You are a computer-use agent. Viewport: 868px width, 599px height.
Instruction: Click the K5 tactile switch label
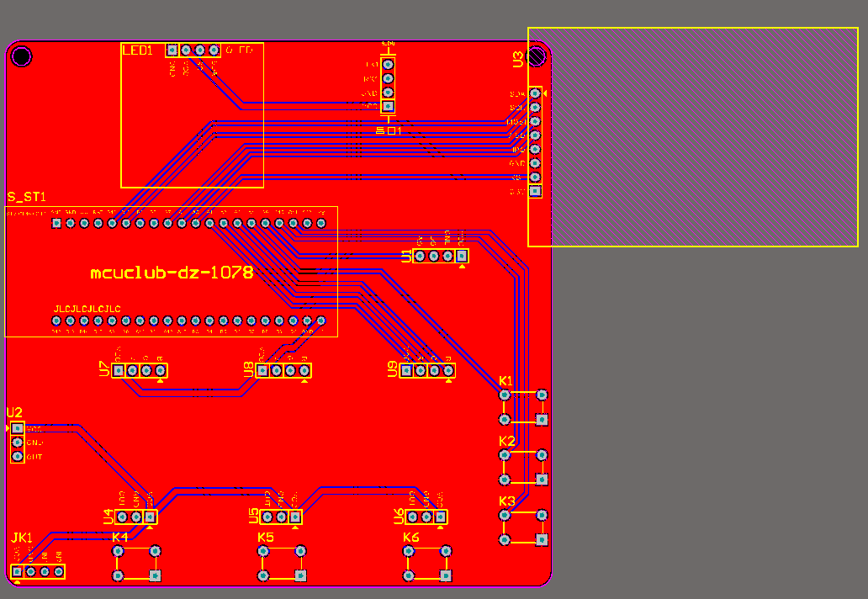click(x=266, y=537)
